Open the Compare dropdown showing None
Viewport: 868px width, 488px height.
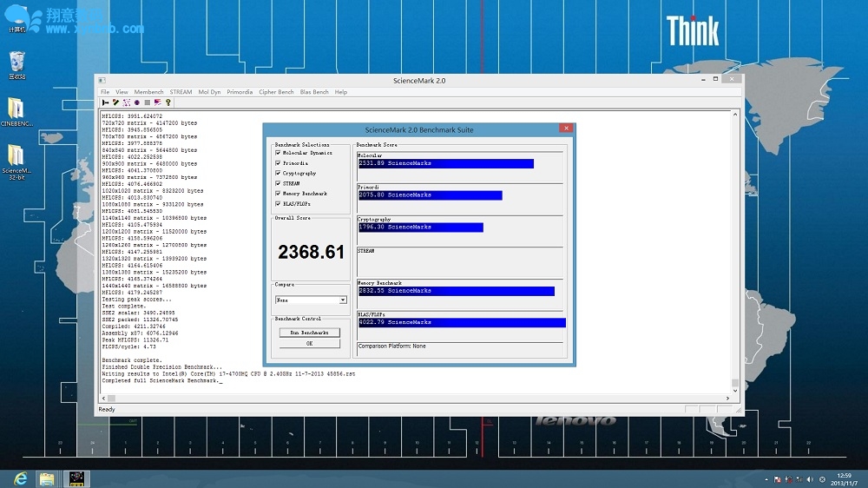pyautogui.click(x=311, y=300)
